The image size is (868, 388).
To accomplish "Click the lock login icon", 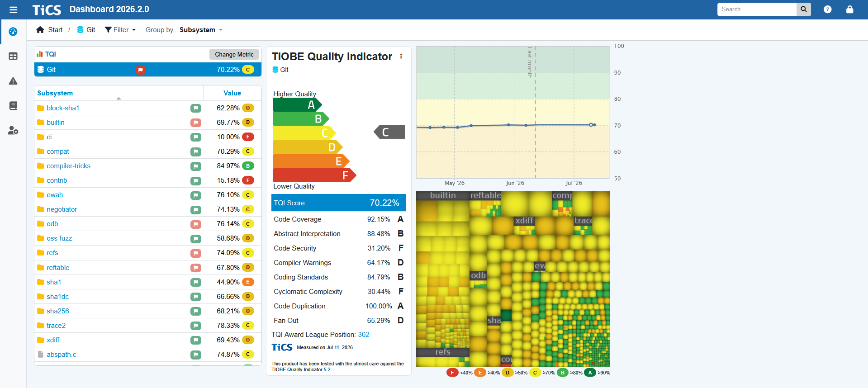I will pos(849,9).
